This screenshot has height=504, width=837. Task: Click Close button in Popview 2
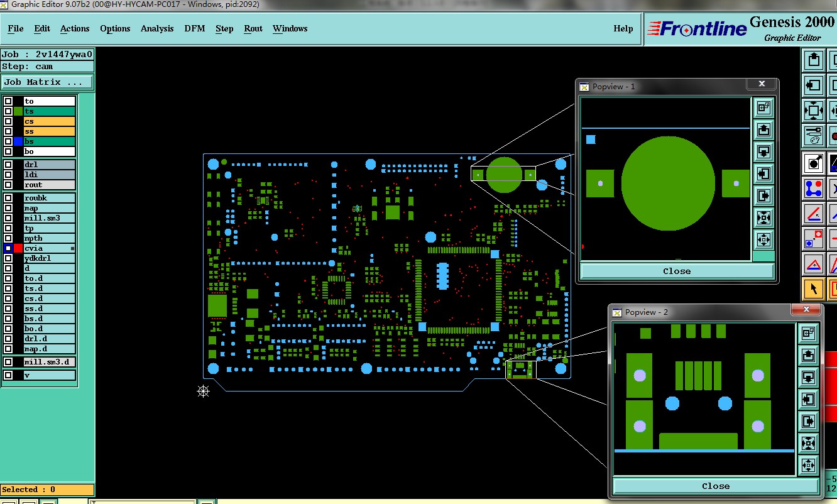click(716, 486)
